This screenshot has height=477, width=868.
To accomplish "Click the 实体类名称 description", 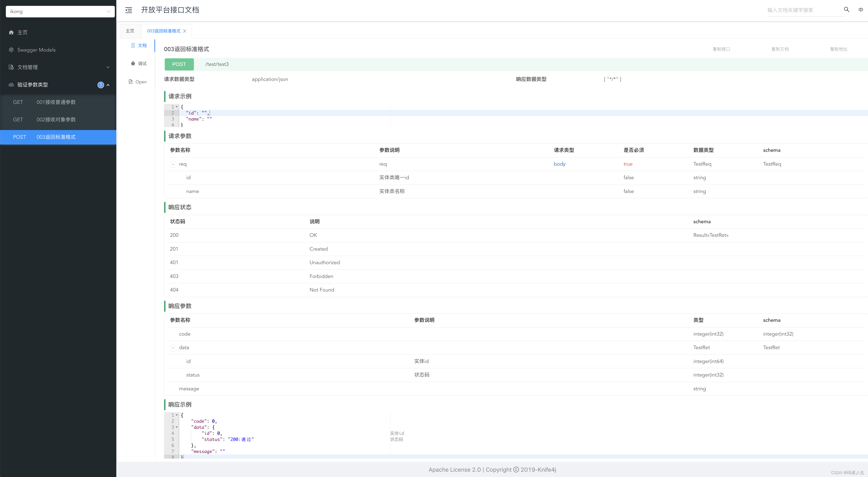I will point(392,191).
